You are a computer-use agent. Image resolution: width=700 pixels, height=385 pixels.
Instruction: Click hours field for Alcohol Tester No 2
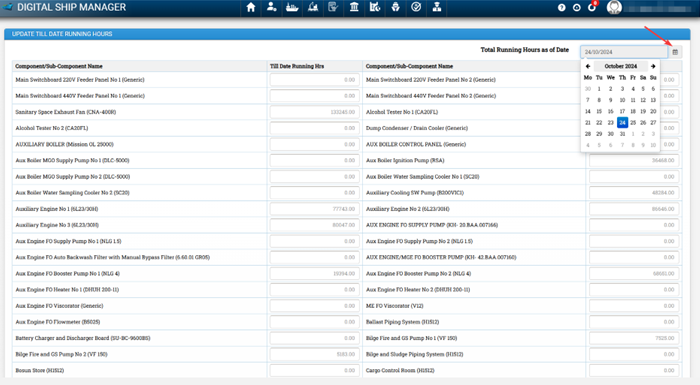[x=315, y=128]
